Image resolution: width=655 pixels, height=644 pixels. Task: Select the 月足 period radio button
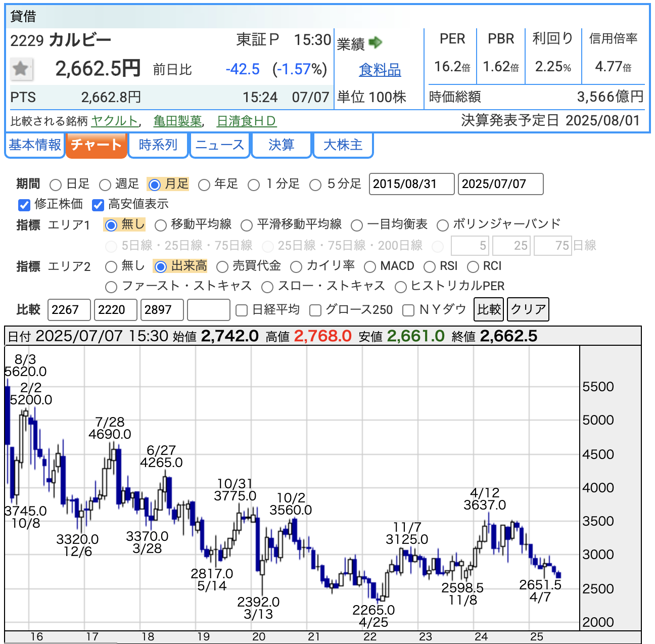point(155,185)
